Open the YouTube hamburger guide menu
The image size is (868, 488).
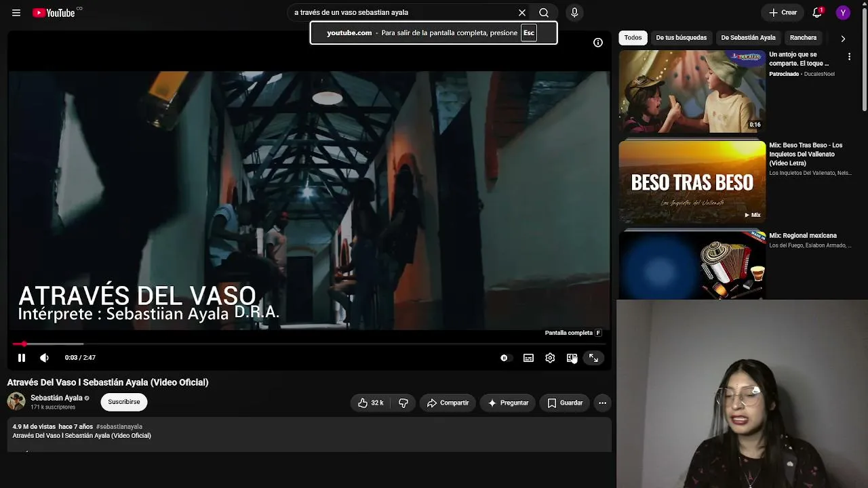16,13
